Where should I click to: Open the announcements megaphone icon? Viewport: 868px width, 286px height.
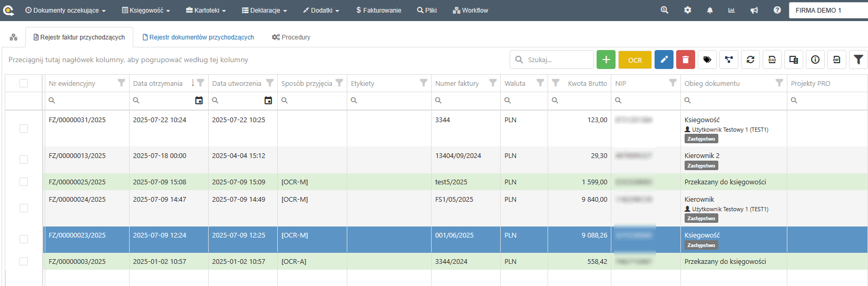(754, 11)
